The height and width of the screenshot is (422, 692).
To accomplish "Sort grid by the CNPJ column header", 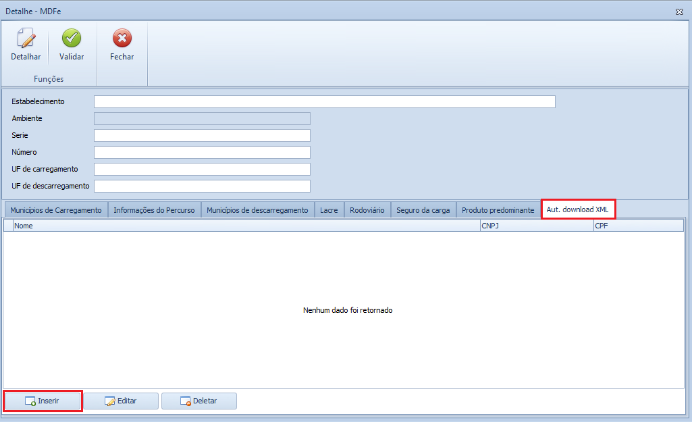I will (534, 226).
